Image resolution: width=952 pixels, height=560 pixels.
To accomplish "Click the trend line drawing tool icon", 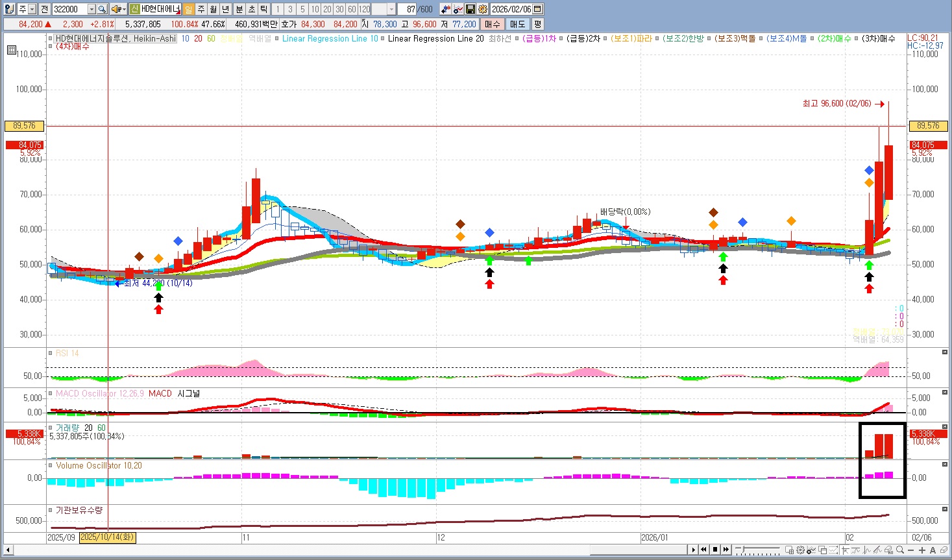I will click(x=878, y=550).
